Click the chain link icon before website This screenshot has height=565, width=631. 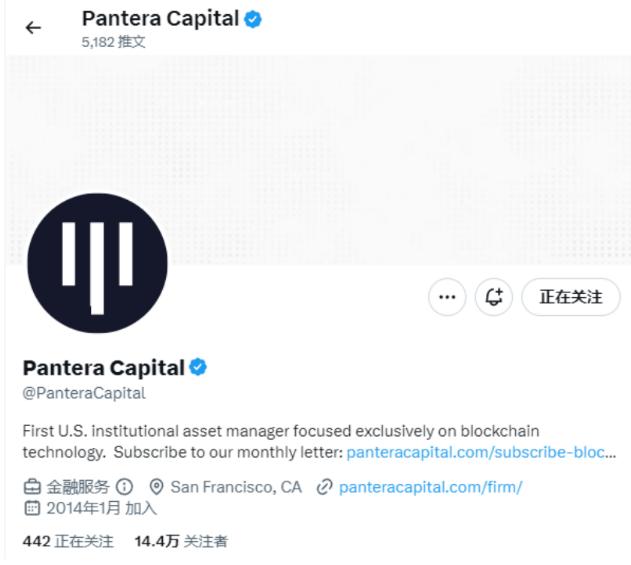pyautogui.click(x=324, y=487)
